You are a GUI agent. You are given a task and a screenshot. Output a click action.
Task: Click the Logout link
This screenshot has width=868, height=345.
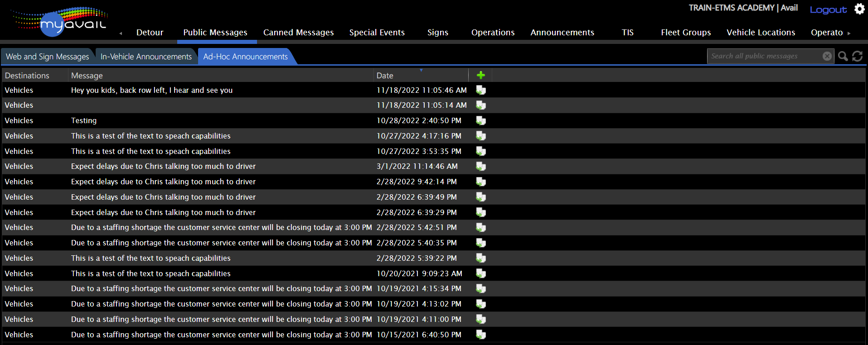point(828,10)
